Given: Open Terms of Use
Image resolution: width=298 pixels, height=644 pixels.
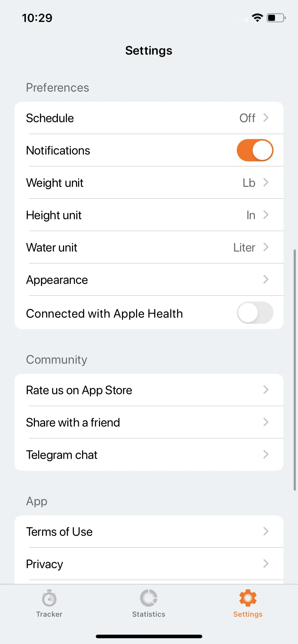Looking at the screenshot, I should pos(149,532).
